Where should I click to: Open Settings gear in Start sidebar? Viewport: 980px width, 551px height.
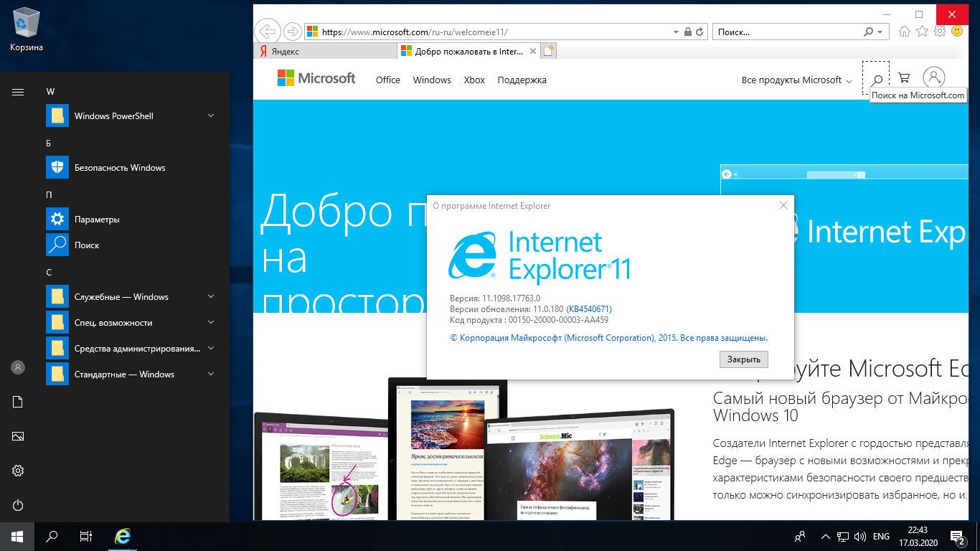pyautogui.click(x=18, y=471)
